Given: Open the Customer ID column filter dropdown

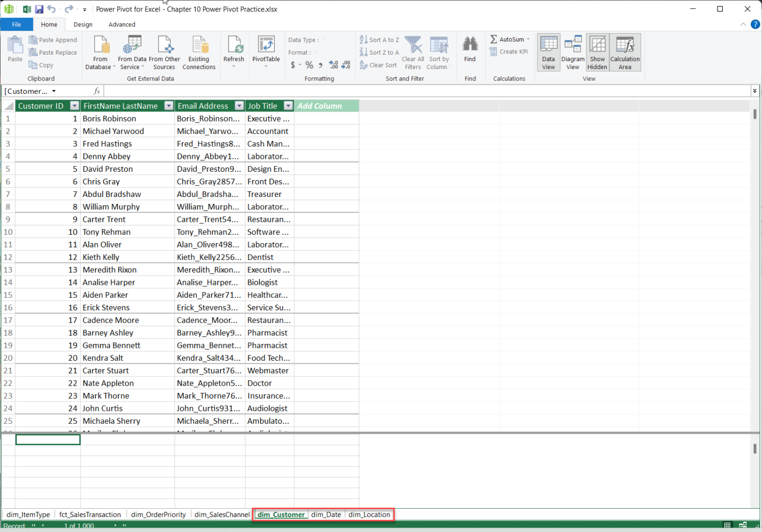Looking at the screenshot, I should (x=74, y=106).
